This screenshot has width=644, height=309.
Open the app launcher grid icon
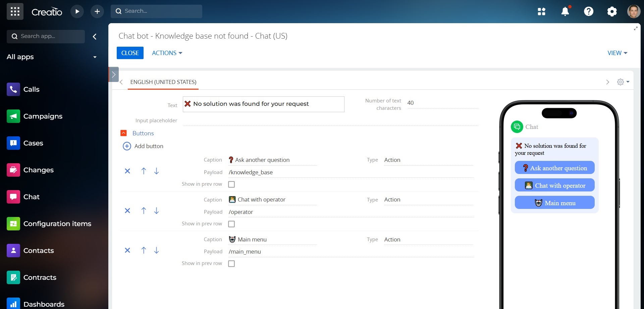point(15,11)
